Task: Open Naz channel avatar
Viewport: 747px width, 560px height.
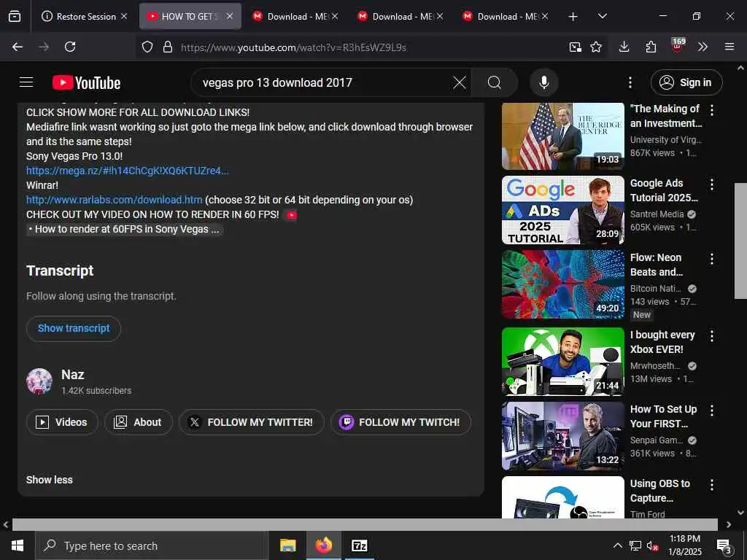Action: (x=39, y=381)
